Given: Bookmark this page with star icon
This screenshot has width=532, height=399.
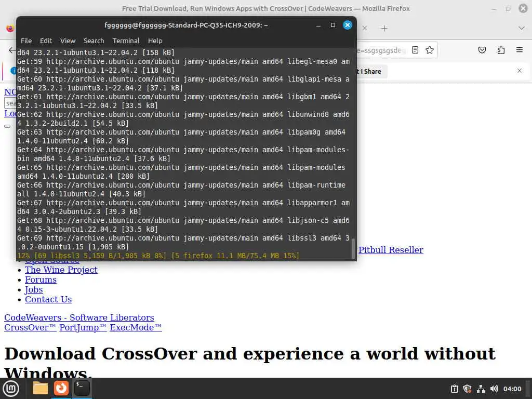Looking at the screenshot, I should point(430,50).
